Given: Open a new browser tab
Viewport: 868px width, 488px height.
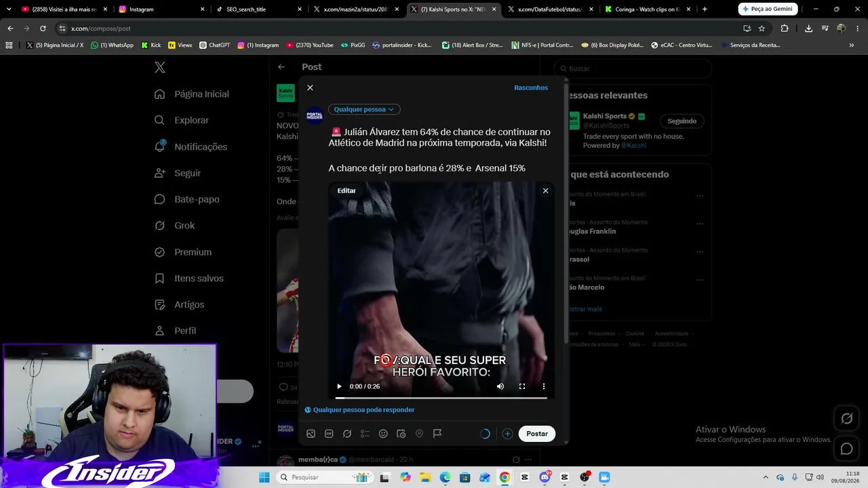Looking at the screenshot, I should (705, 9).
